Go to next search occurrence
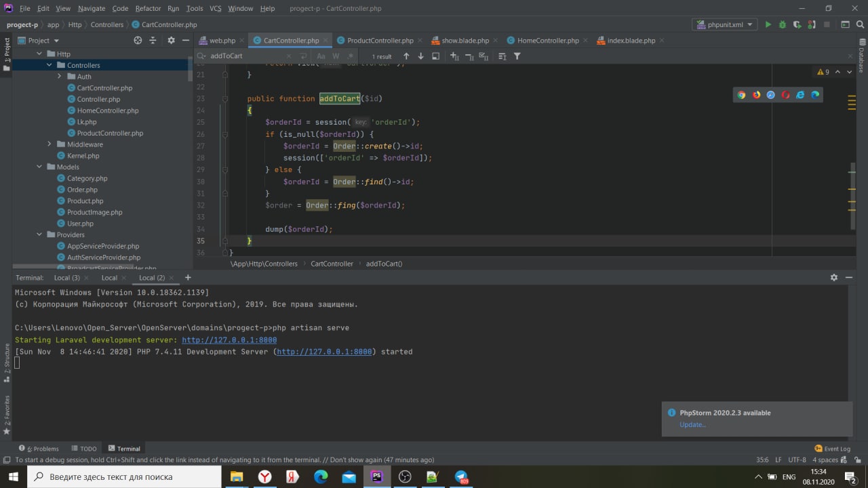This screenshot has height=488, width=868. (x=420, y=56)
